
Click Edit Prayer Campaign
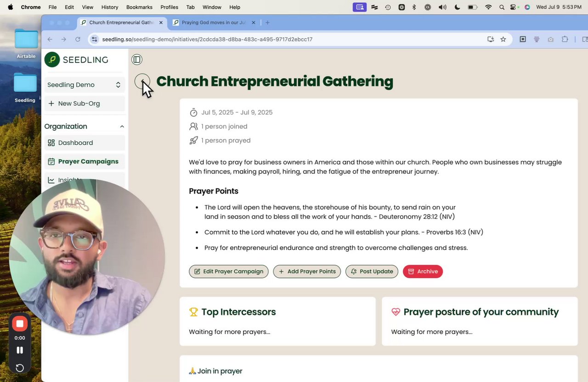point(229,271)
